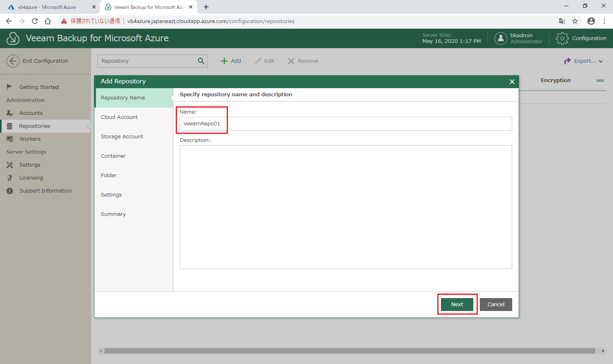The image size is (613, 364).
Task: Select the Repository Name wizard step
Action: [134, 98]
